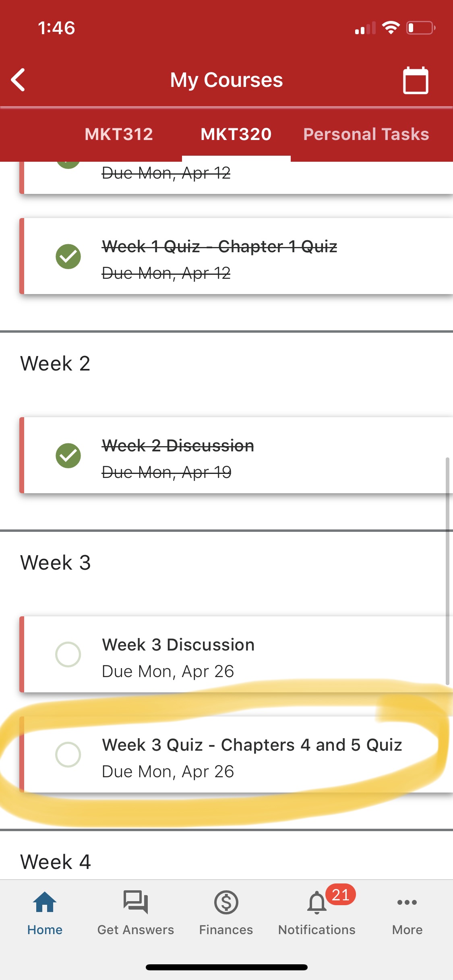Viewport: 453px width, 980px height.
Task: Open Notifications bell icon
Action: click(317, 904)
